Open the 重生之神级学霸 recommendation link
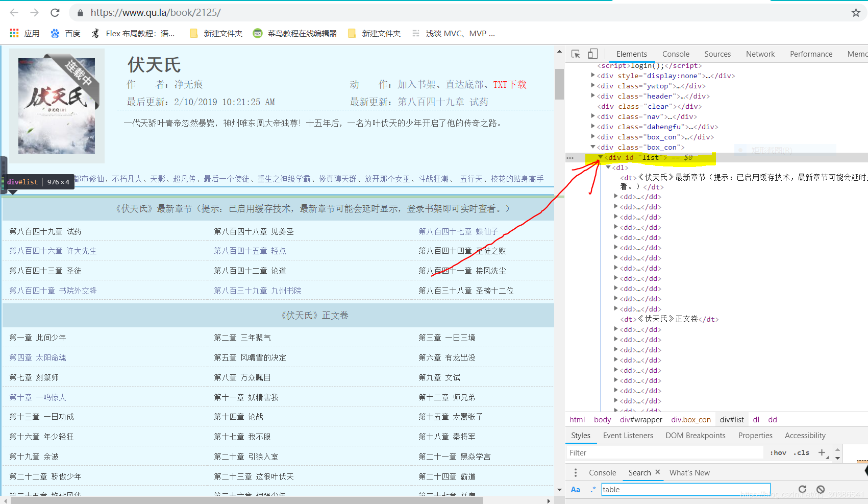The width and height of the screenshot is (868, 504). 284,179
